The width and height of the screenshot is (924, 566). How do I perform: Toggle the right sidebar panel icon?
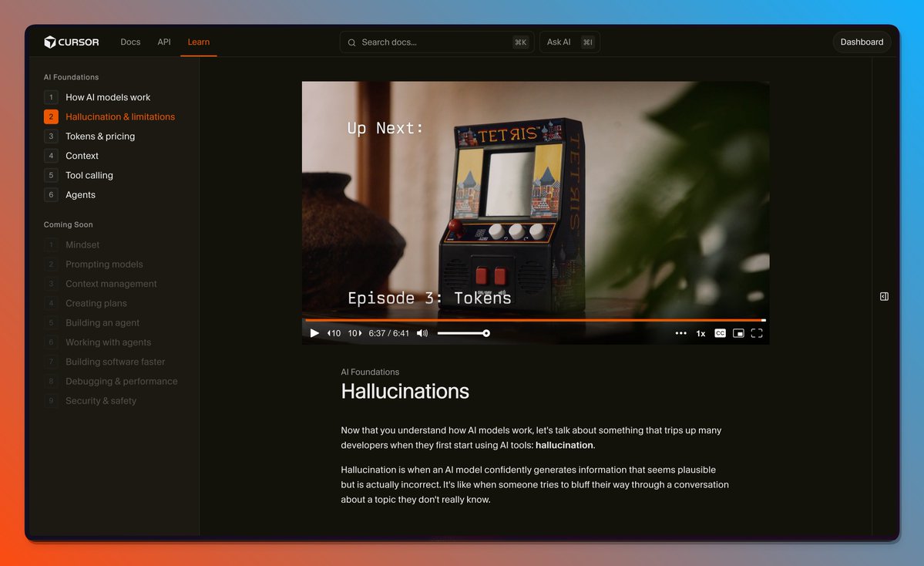coord(884,297)
